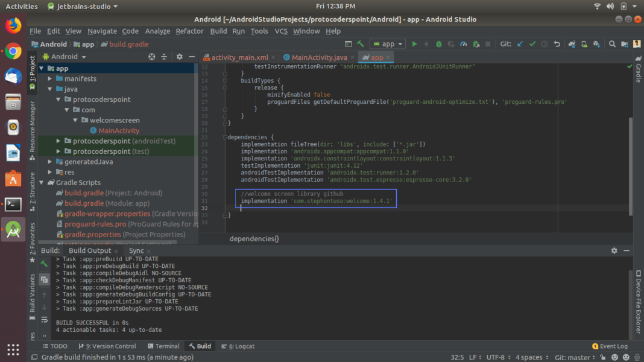Open the 'app' run configuration dropdown
644x362 pixels.
click(x=388, y=43)
